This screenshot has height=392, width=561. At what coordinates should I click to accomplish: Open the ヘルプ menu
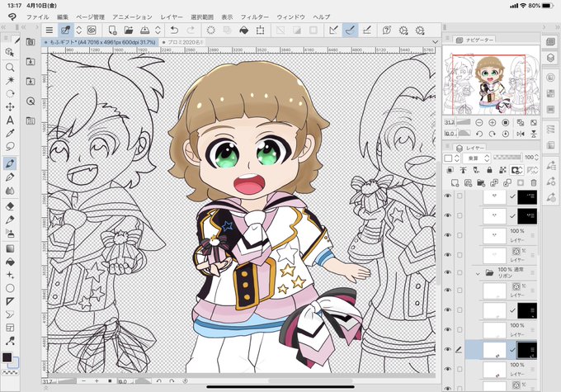(x=321, y=17)
